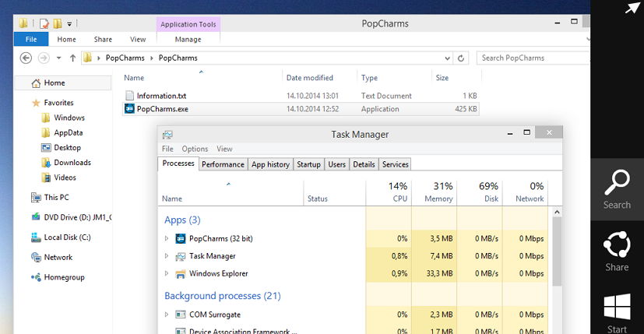Click the COM Surrogate process icon

coord(181,315)
